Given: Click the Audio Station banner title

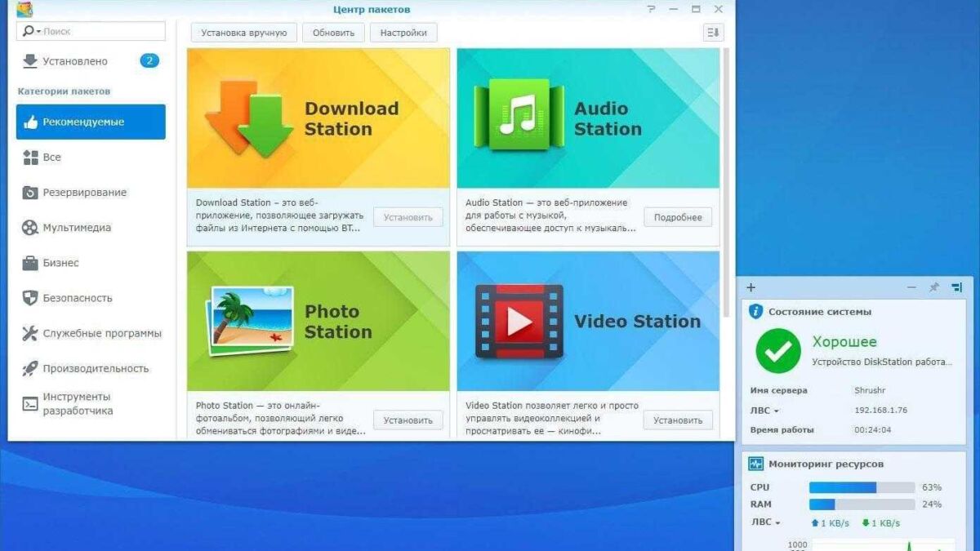Looking at the screenshot, I should [608, 118].
